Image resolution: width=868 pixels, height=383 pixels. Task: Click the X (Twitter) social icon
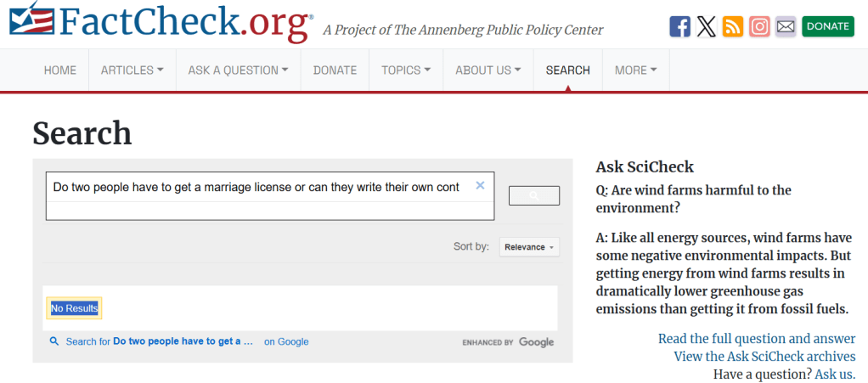pos(707,26)
